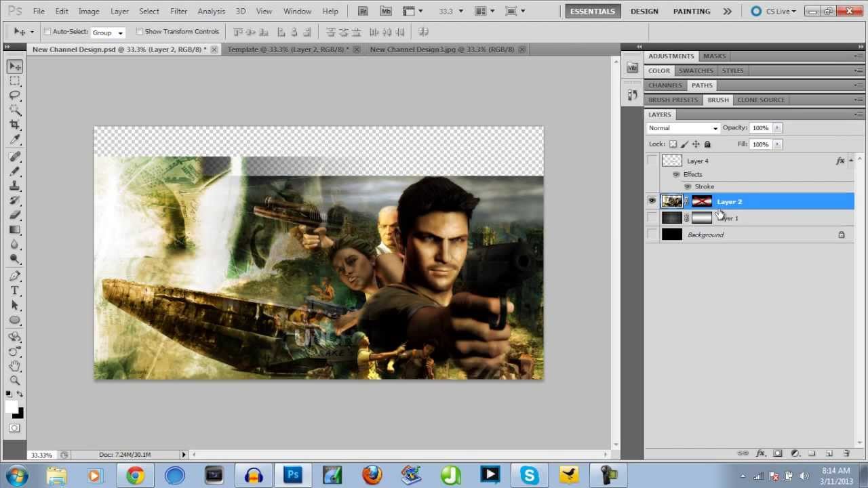This screenshot has width=868, height=488.
Task: Select the Quick Selection tool
Action: [15, 110]
